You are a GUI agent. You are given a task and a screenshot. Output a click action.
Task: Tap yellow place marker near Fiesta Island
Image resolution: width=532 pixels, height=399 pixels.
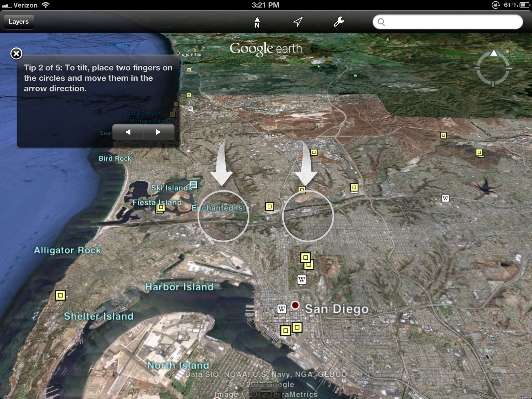(x=160, y=208)
